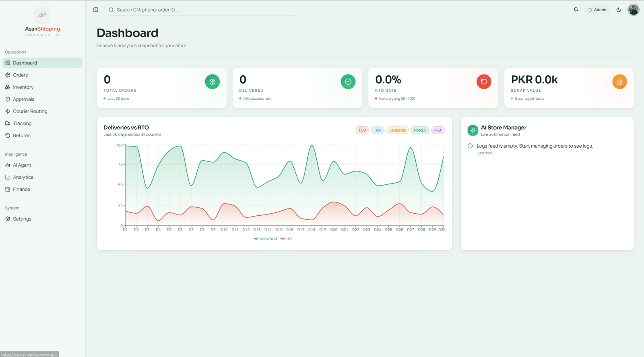The image size is (644, 357).
Task: Go to Orders in the sidebar
Action: pyautogui.click(x=43, y=75)
